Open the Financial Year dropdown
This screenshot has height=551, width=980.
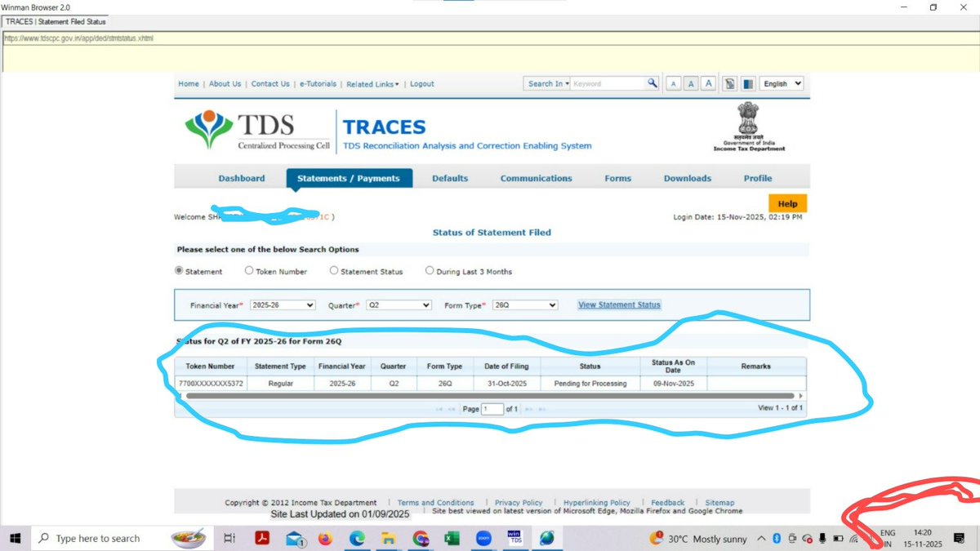(x=283, y=304)
